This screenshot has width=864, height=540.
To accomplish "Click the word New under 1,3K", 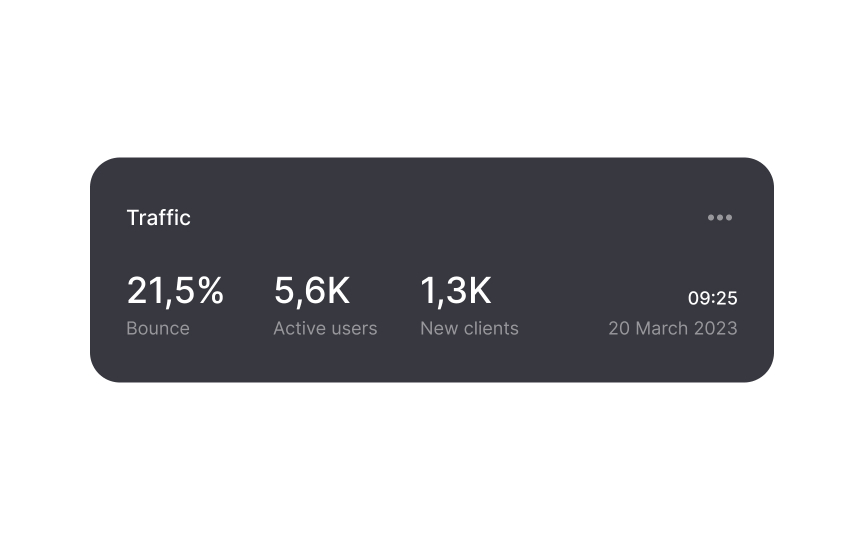I will 439,328.
